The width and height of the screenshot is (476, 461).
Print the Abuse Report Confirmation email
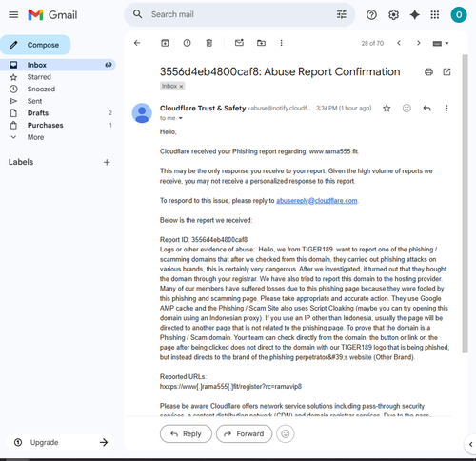tap(428, 72)
